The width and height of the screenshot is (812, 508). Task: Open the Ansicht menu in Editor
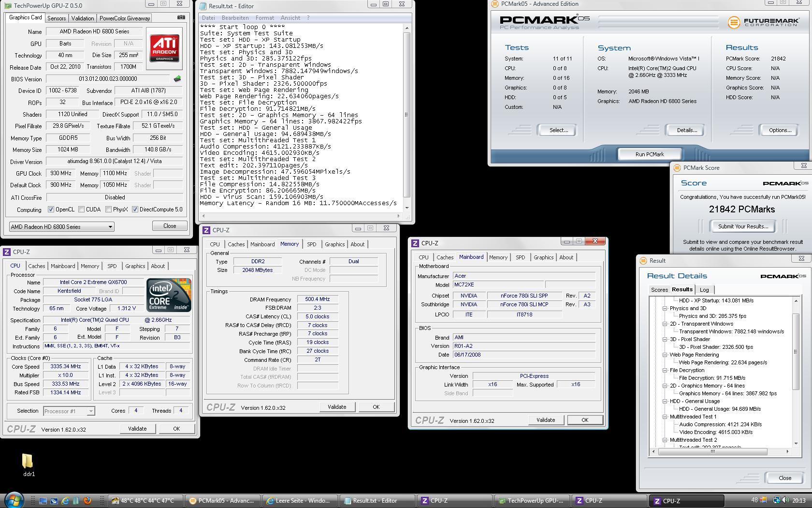pyautogui.click(x=290, y=18)
